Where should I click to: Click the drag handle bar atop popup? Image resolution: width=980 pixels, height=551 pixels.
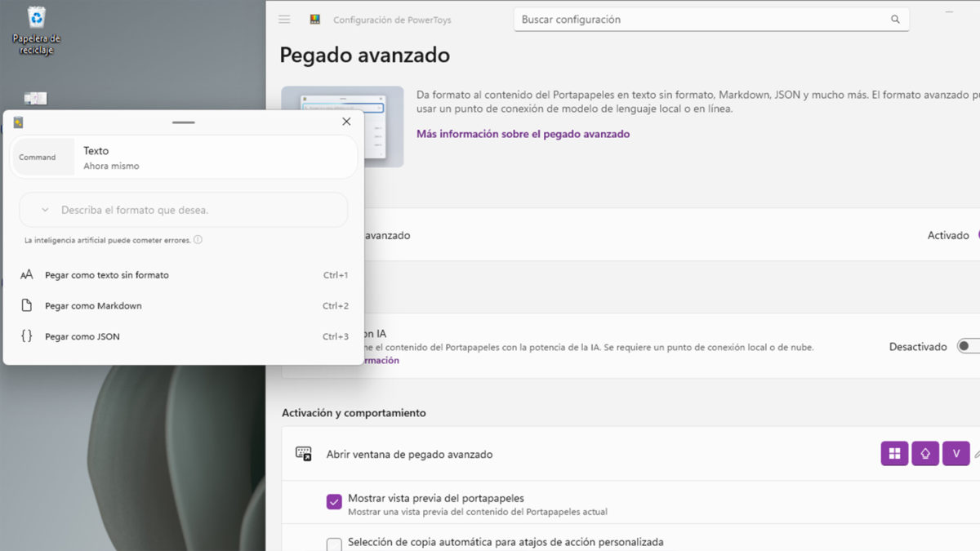tap(184, 122)
